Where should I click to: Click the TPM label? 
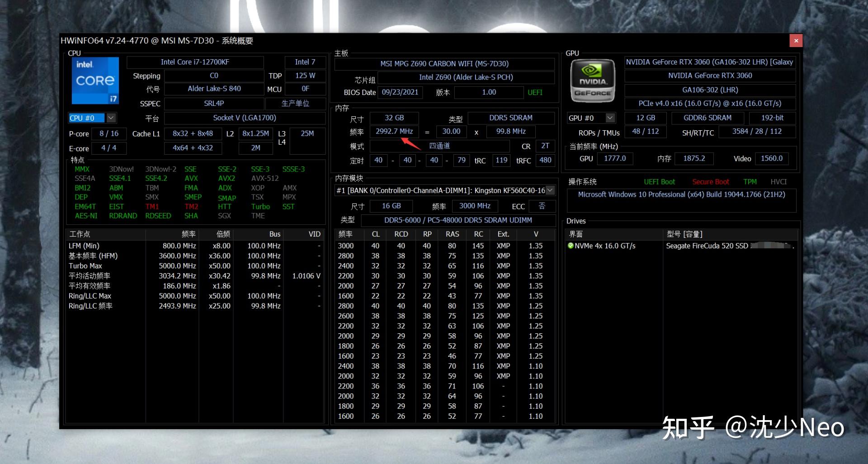click(x=750, y=182)
